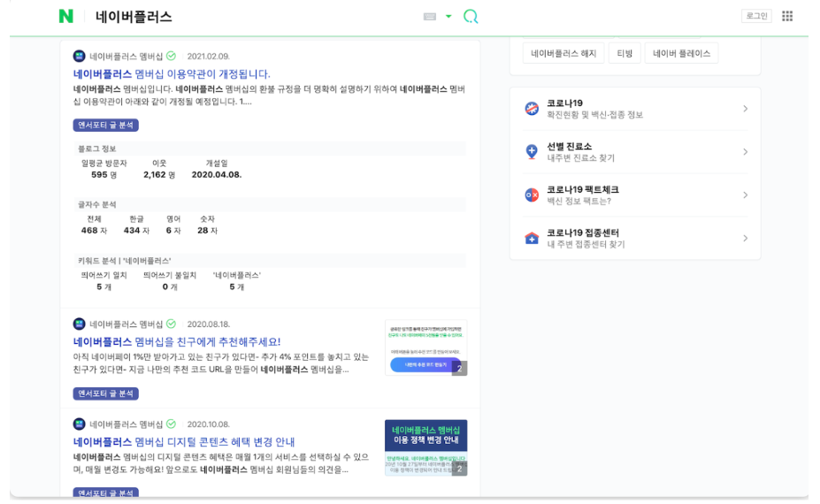Click the 코로나19 팩트체크 OX icon
Screen dimensions: 820x504
[532, 195]
